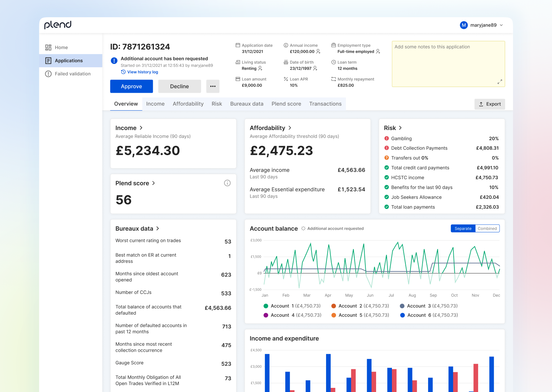Switch account balance view to Combined
This screenshot has height=392, width=552.
click(x=487, y=228)
